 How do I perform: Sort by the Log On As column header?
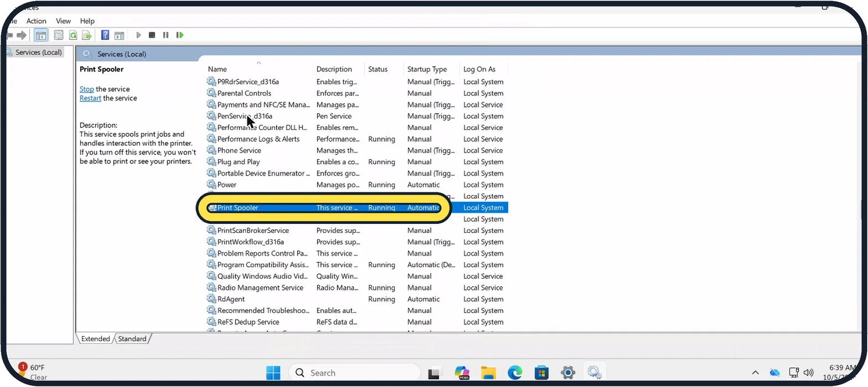(483, 69)
